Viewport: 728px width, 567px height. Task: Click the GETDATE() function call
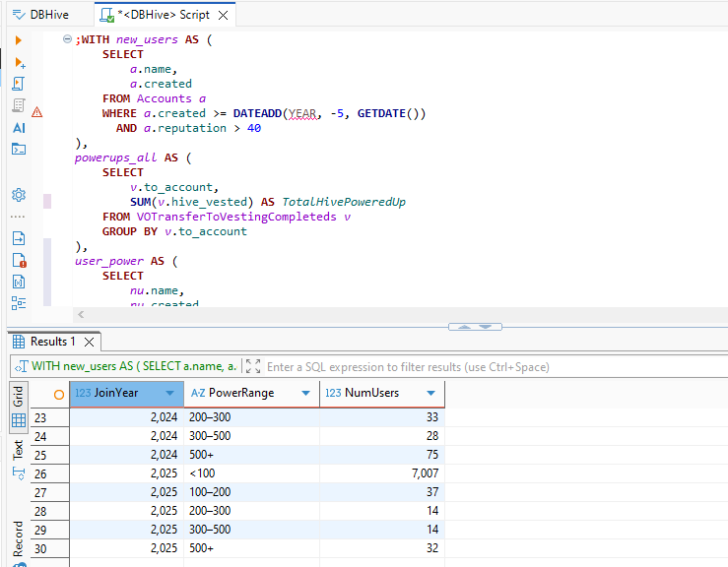tap(391, 113)
